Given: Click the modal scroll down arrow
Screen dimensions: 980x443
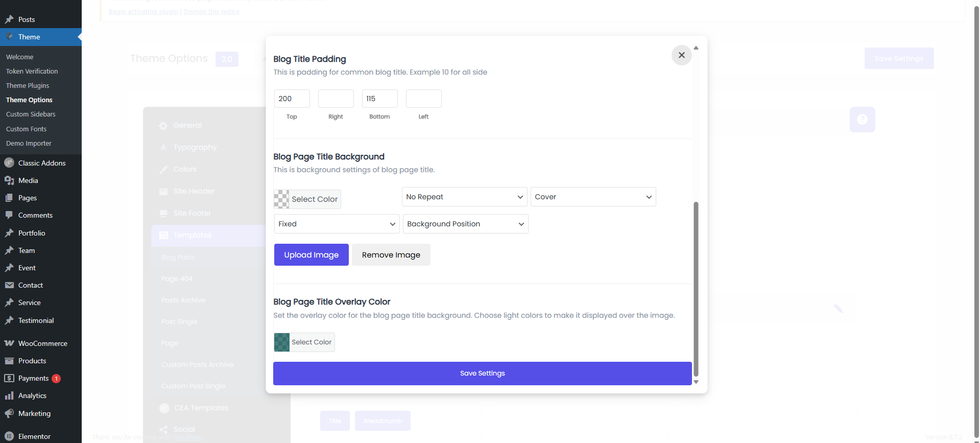Looking at the screenshot, I should tap(696, 382).
